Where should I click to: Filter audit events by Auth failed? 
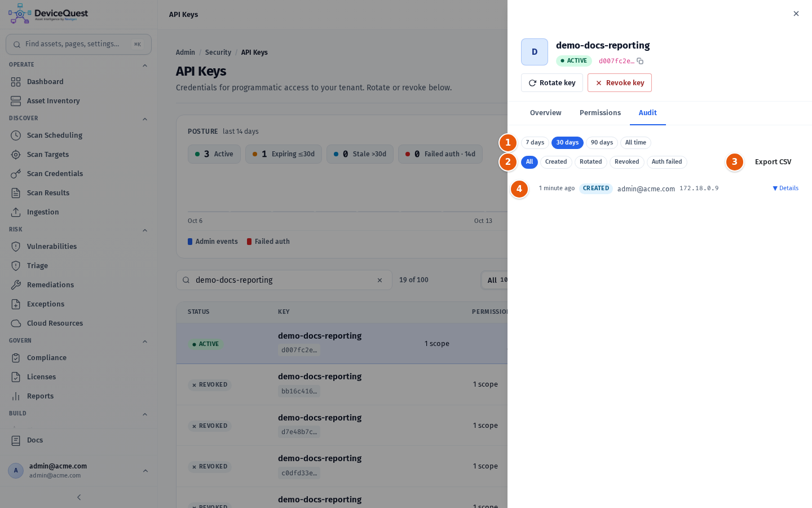pos(667,162)
